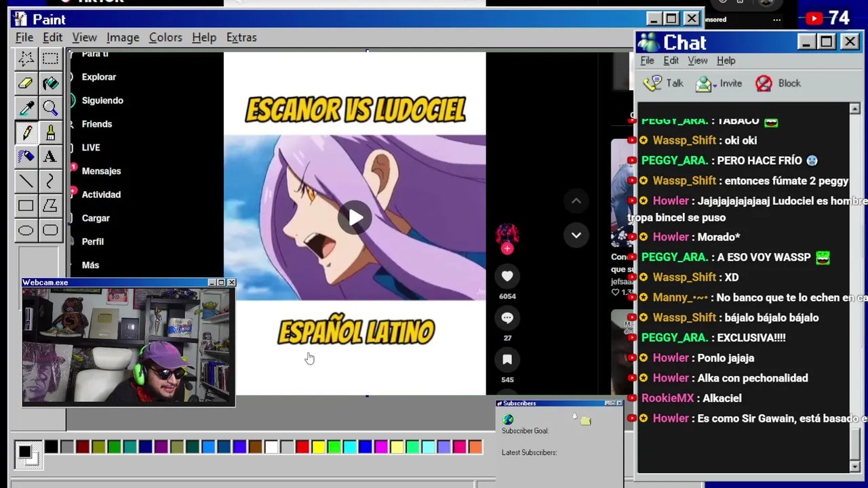This screenshot has width=868, height=488.
Task: Open the Edit menu in Chat window
Action: pos(671,60)
